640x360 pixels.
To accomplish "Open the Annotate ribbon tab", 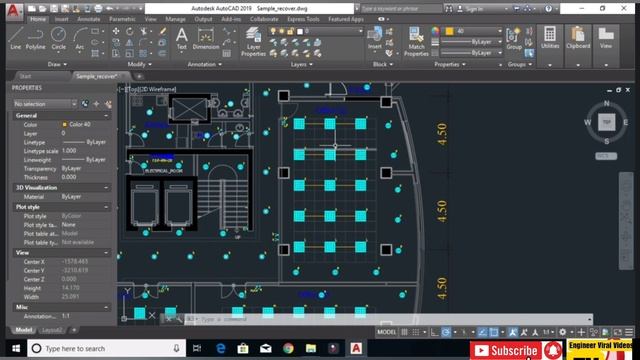I will (89, 19).
